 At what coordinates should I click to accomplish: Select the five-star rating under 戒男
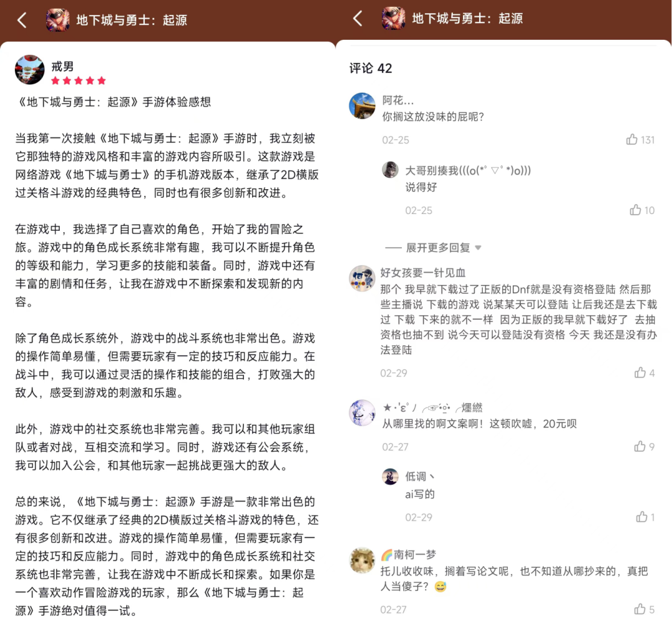coord(78,81)
